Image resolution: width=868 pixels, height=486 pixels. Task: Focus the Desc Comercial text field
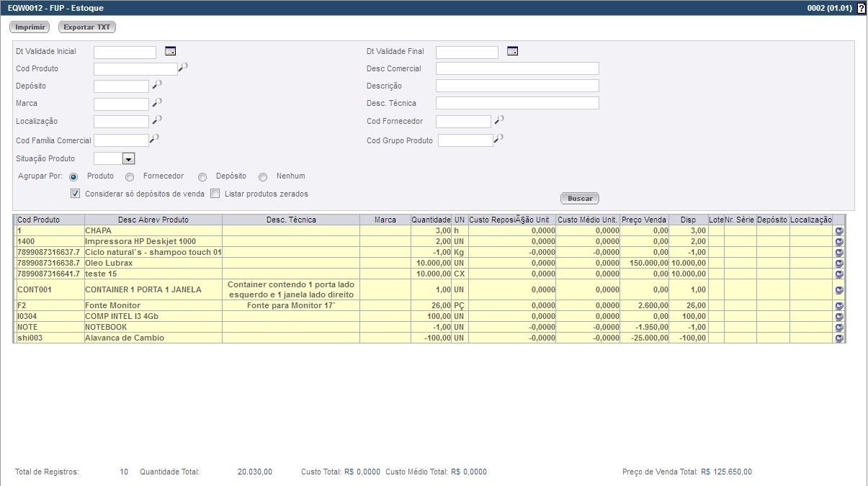[x=517, y=68]
